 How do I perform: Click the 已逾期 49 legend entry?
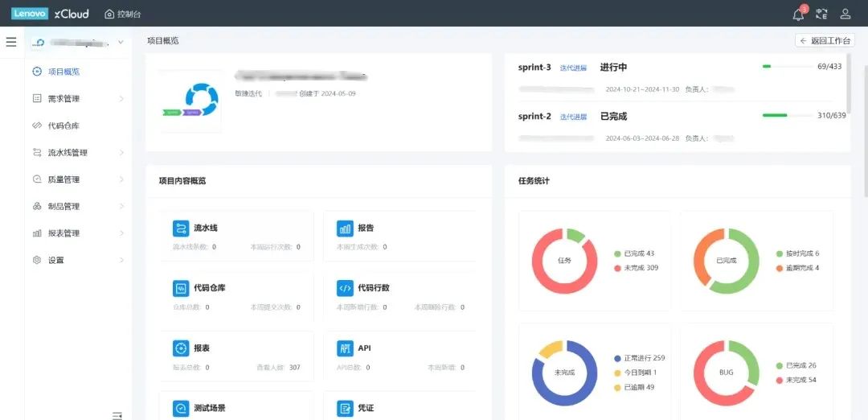(634, 387)
